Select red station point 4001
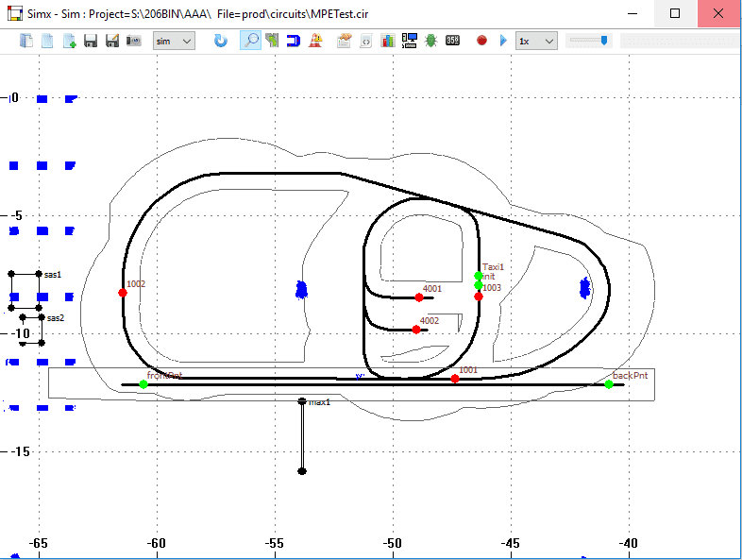Viewport: 742px width, 560px height. [419, 297]
